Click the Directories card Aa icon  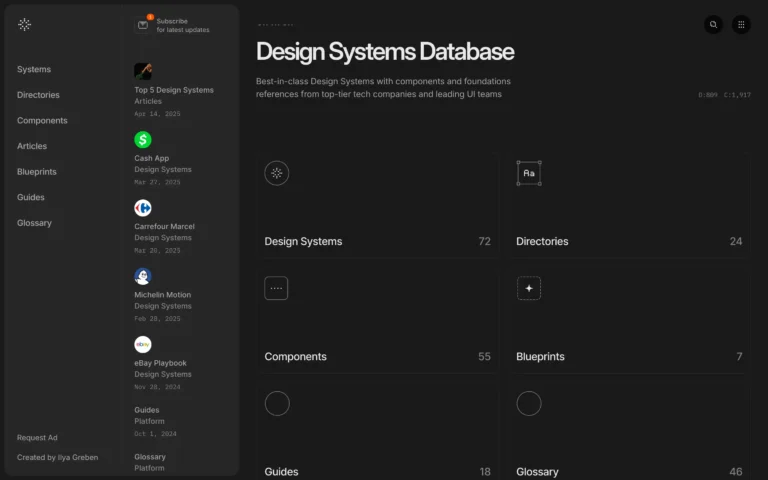(529, 173)
